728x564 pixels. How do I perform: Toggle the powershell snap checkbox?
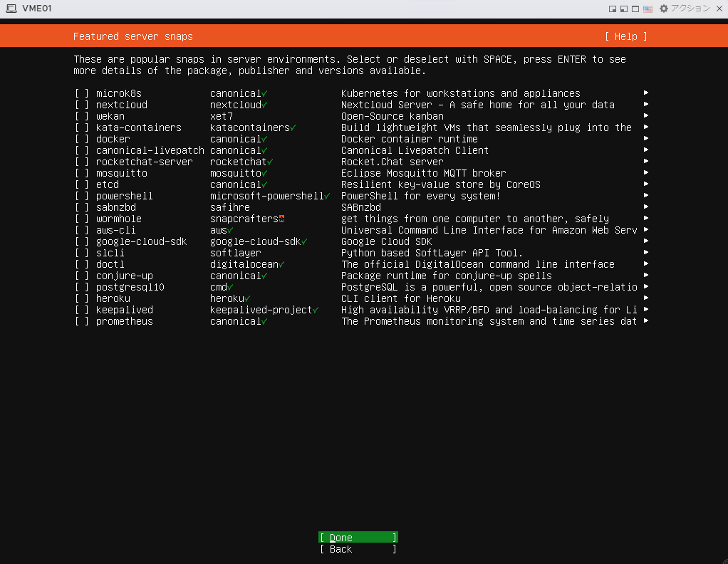pos(82,196)
